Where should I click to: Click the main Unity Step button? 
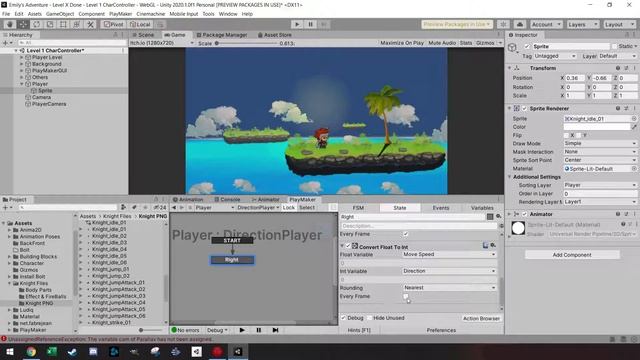tap(324, 24)
